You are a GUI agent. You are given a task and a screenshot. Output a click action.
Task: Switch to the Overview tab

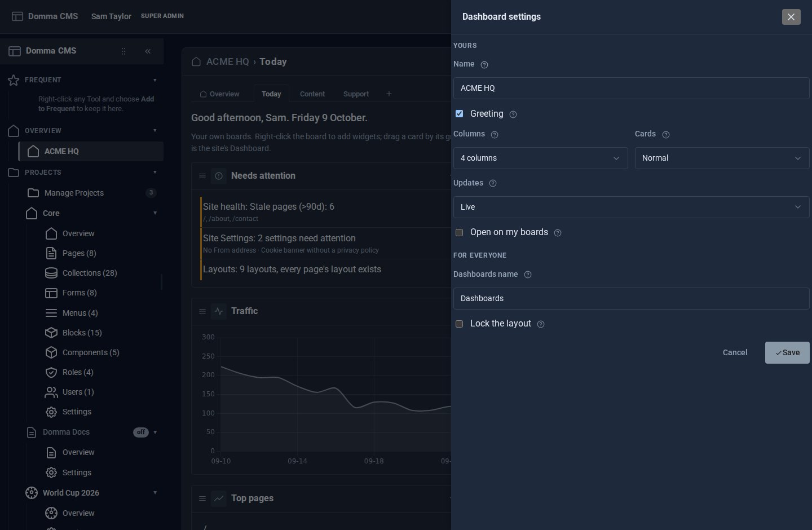[x=220, y=94]
